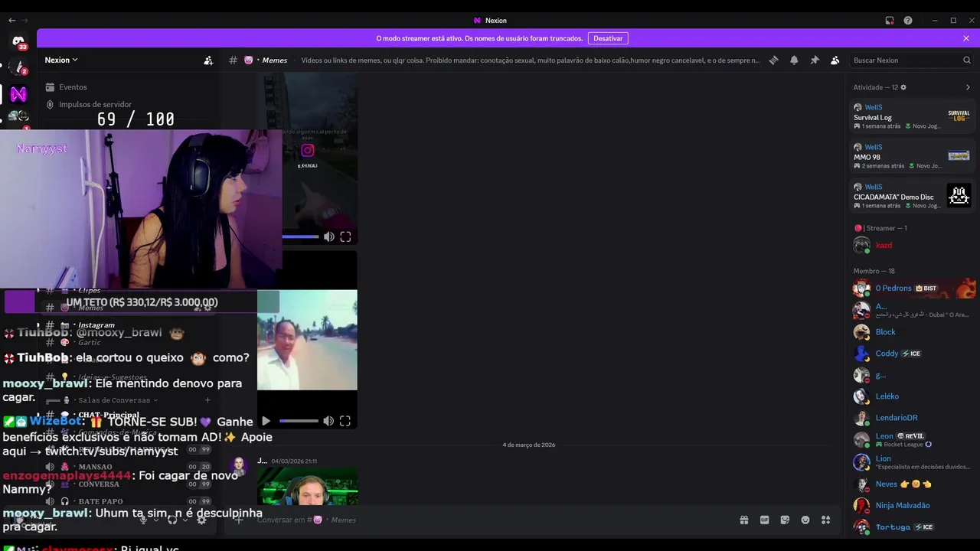Expand the Nexion server dropdown menu
The height and width of the screenshot is (551, 980).
point(61,60)
